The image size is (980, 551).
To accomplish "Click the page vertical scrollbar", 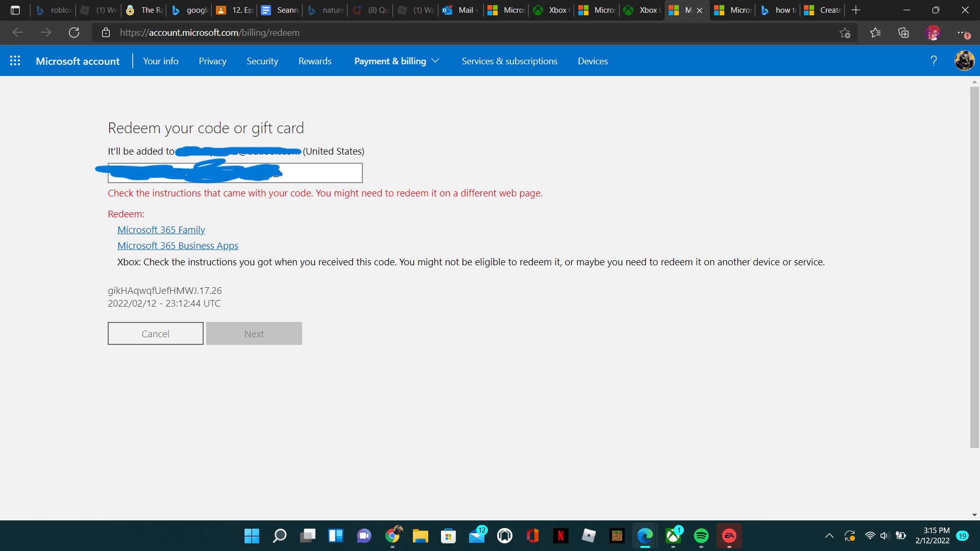I will tap(974, 267).
